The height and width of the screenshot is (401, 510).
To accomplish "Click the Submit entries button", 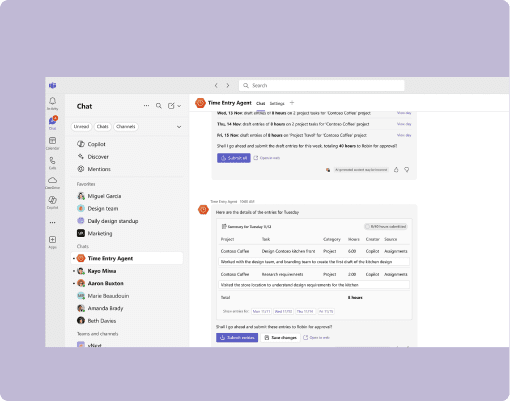I will [237, 338].
